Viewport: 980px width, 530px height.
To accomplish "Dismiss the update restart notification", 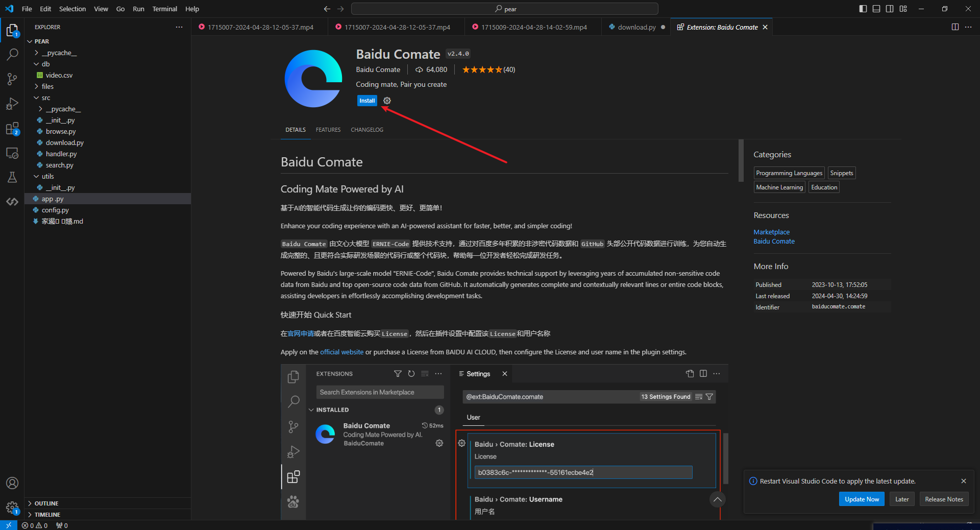I will pyautogui.click(x=964, y=481).
